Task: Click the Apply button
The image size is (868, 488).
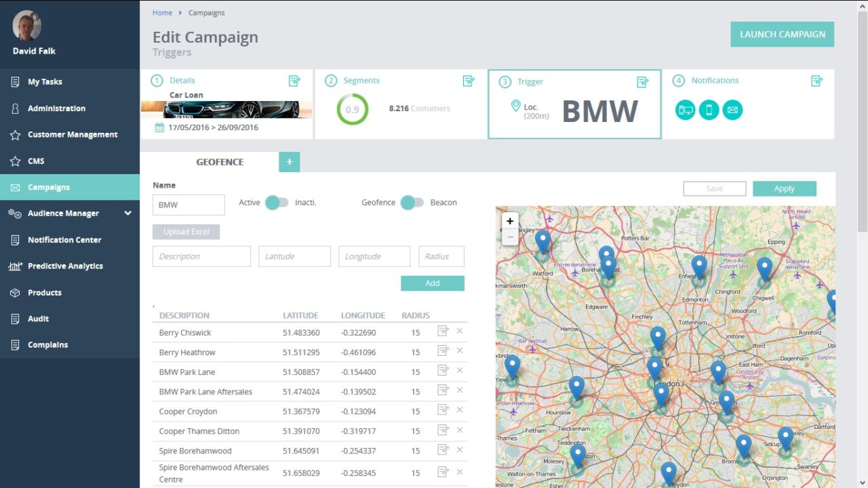Action: click(784, 188)
